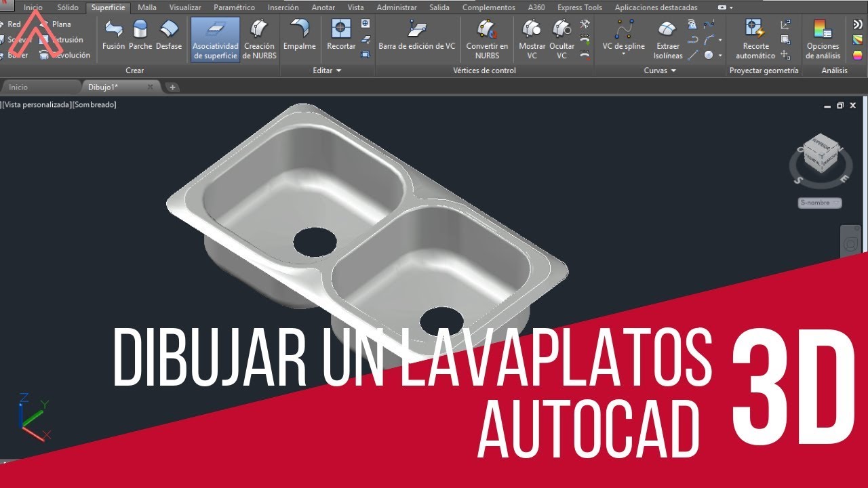Open the Vista personalizada view menu
Screen dimensions: 868x488
tap(37, 105)
